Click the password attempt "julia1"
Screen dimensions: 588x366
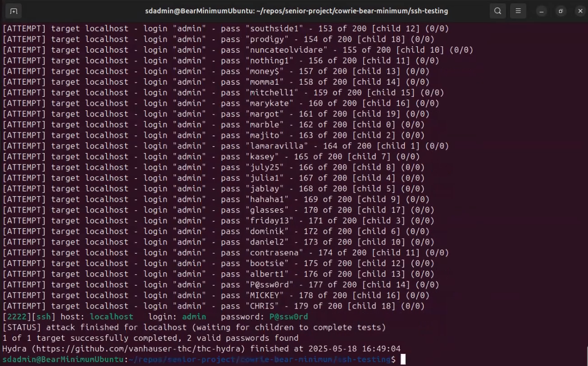pyautogui.click(x=265, y=178)
